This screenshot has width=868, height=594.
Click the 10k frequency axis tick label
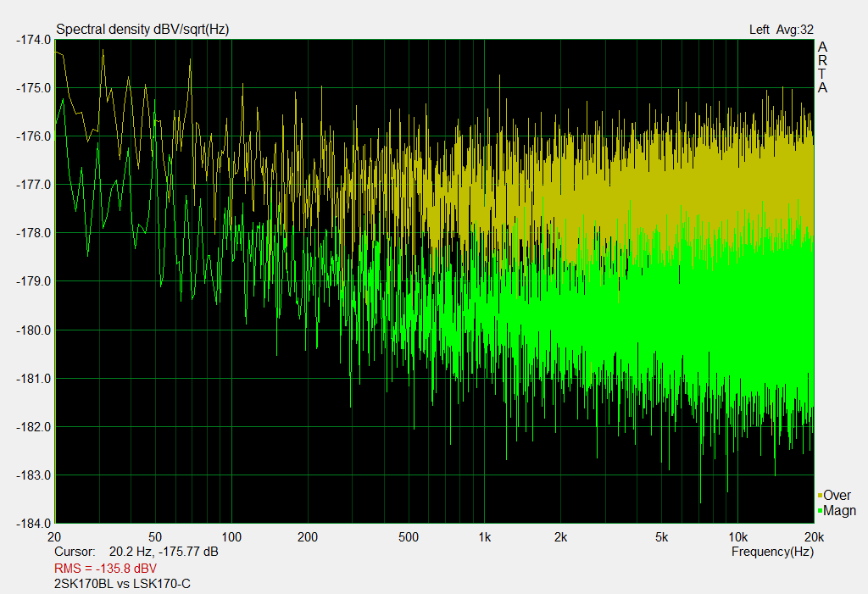pos(738,537)
